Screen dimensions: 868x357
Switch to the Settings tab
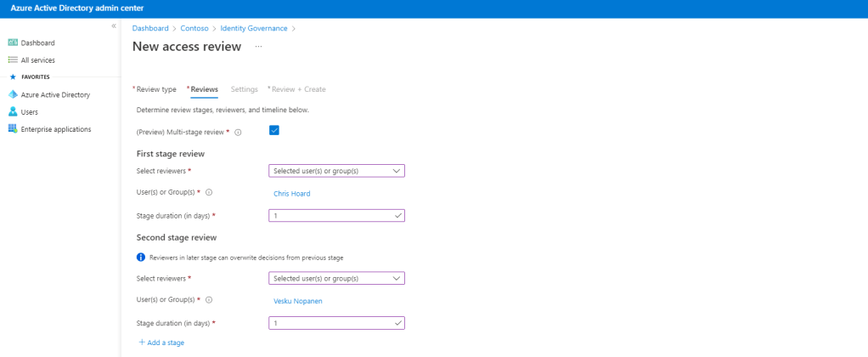(x=244, y=89)
